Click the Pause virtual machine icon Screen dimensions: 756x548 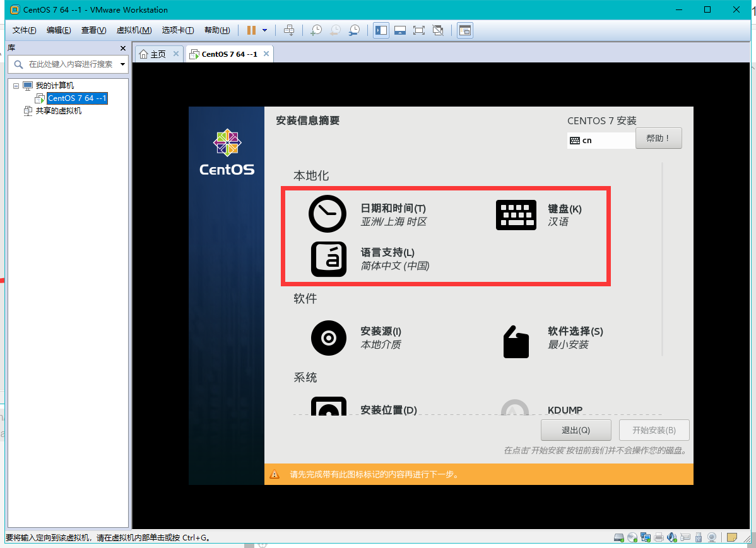251,30
